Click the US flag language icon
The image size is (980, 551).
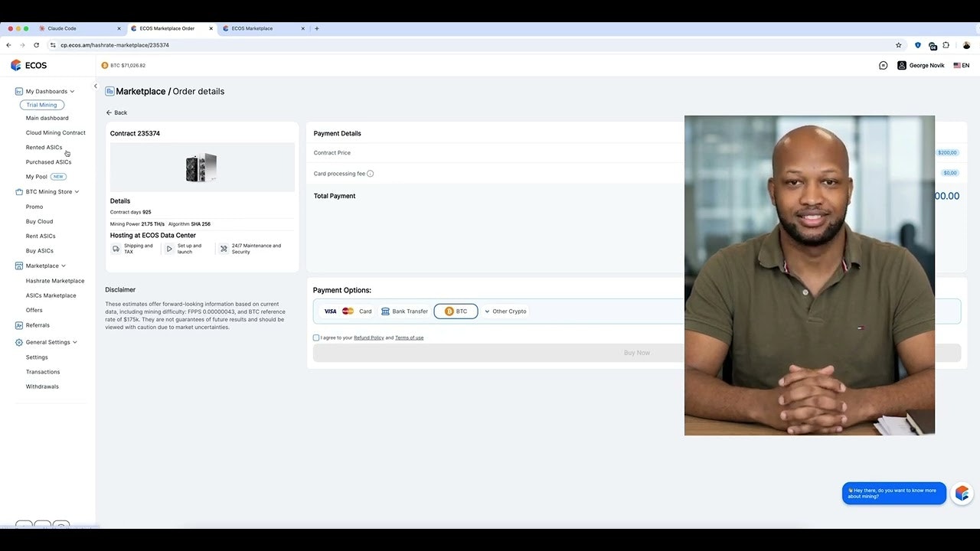tap(957, 65)
